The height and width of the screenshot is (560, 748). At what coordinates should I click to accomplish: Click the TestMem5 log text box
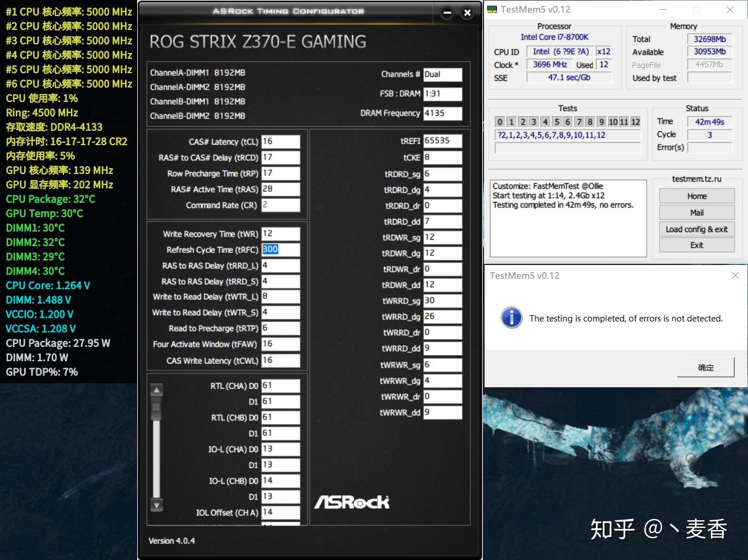coord(568,218)
